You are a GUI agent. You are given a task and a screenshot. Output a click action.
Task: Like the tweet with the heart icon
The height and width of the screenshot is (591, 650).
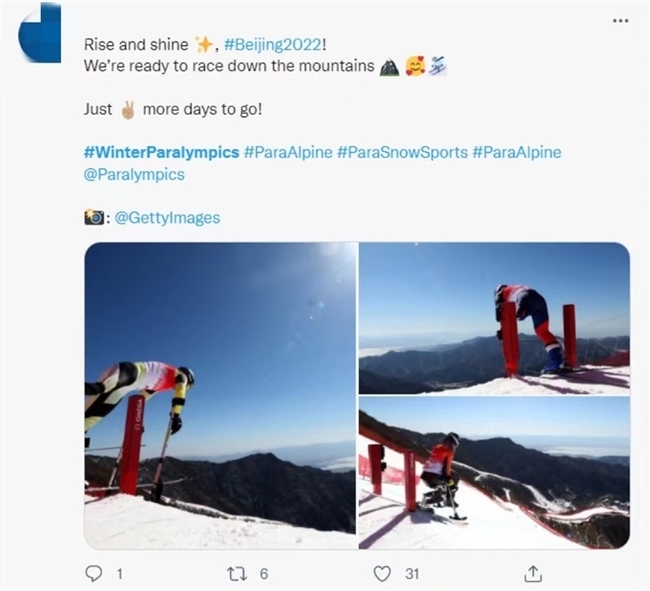point(382,574)
